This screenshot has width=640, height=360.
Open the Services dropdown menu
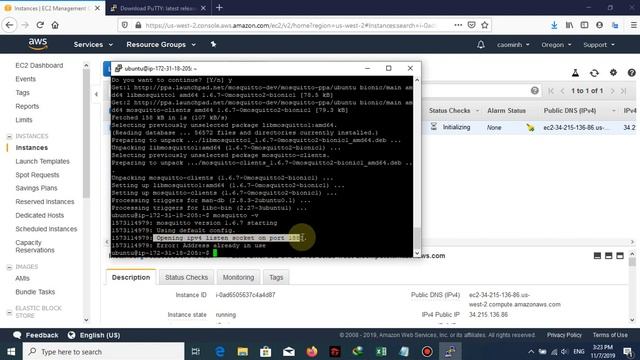pos(93,44)
